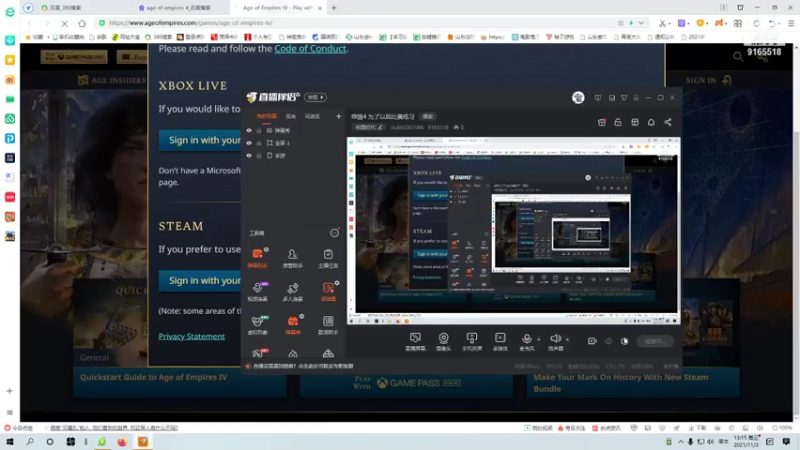
Task: Open the gift shop icon with red dot
Action: [602, 122]
